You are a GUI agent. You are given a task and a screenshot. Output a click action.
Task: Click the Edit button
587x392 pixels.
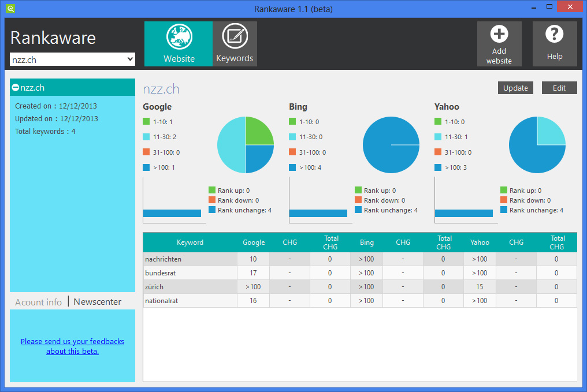pyautogui.click(x=559, y=88)
